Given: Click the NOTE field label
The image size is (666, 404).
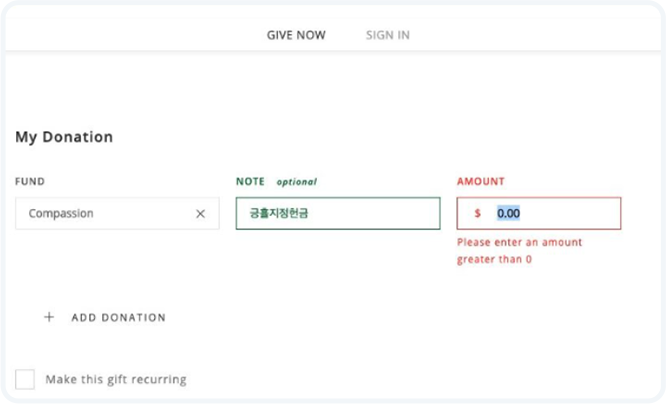Looking at the screenshot, I should [x=250, y=182].
